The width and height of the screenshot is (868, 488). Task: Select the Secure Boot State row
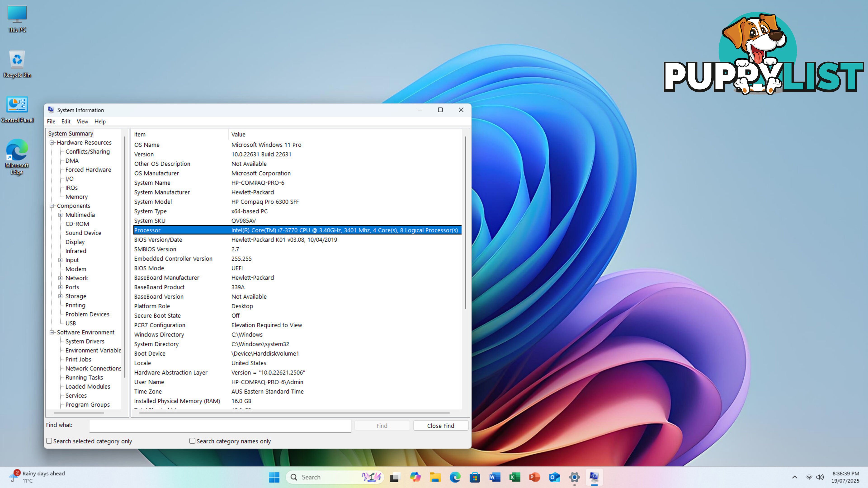click(x=297, y=316)
